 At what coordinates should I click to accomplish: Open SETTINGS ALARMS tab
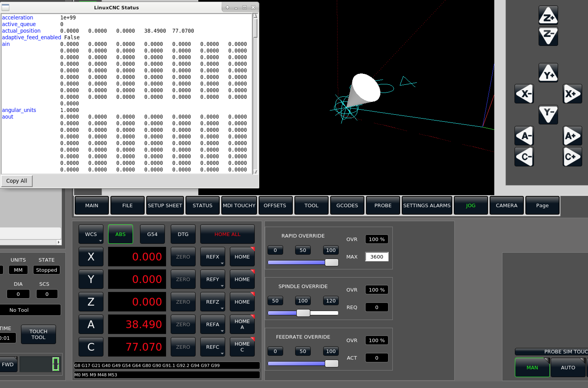[427, 205]
